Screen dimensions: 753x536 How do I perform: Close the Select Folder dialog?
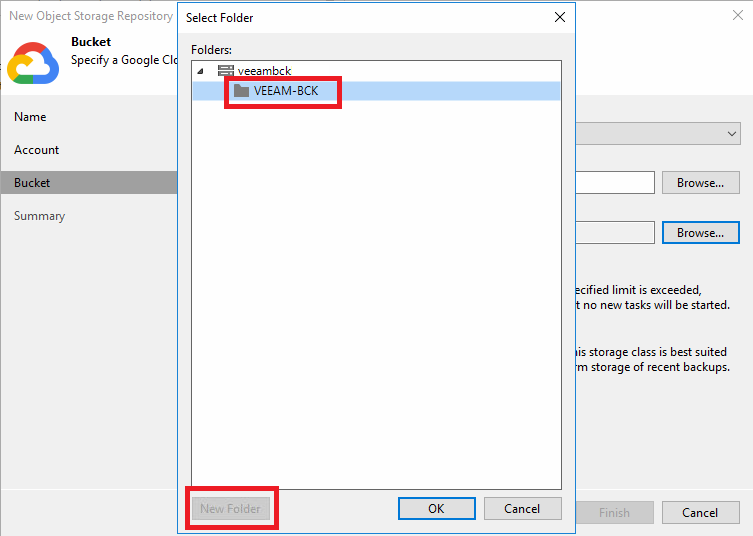tap(559, 17)
